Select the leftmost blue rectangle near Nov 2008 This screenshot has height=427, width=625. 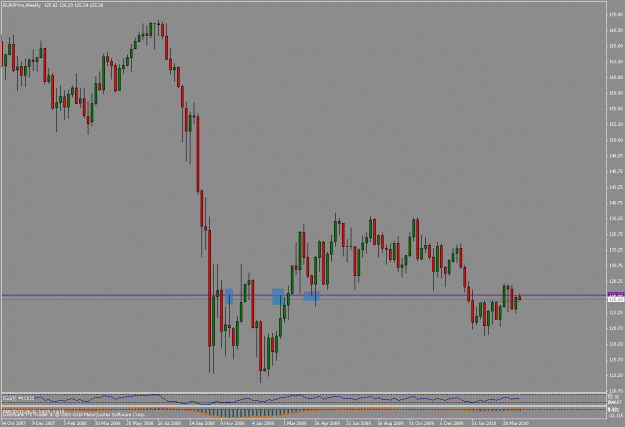pos(229,297)
